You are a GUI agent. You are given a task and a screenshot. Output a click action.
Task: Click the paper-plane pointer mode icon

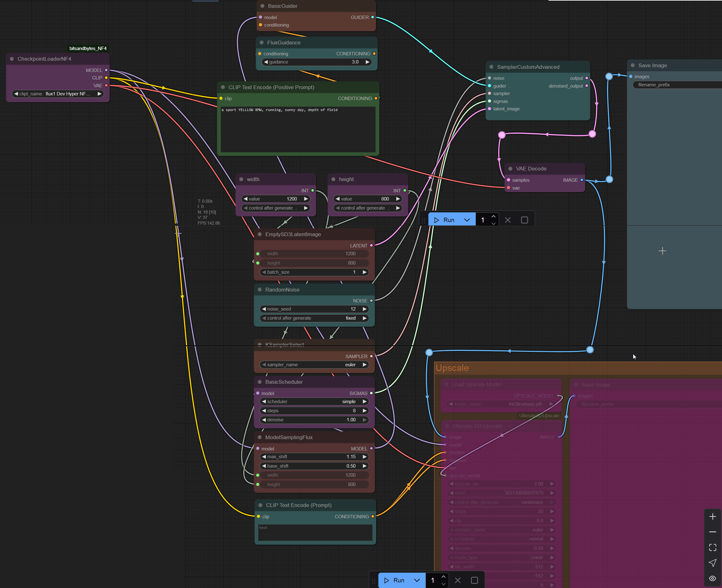[713, 563]
